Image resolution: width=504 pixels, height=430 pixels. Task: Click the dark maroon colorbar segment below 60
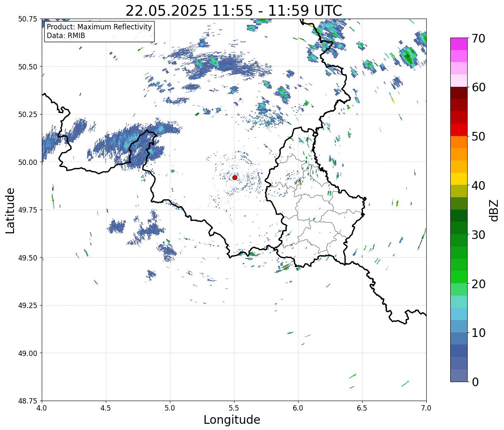[459, 93]
